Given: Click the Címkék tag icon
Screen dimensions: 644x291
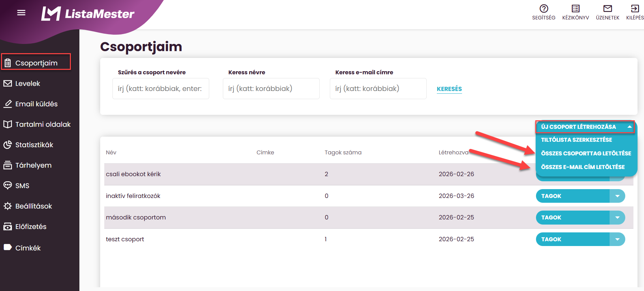Looking at the screenshot, I should point(7,247).
